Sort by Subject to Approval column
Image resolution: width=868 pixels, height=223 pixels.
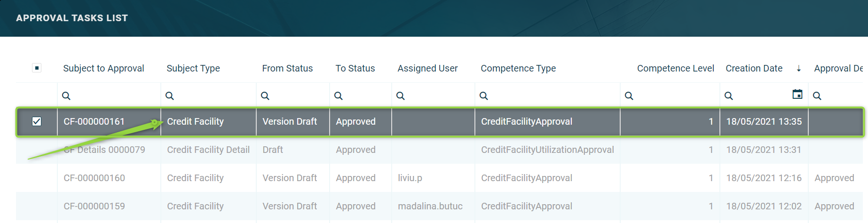pos(103,68)
